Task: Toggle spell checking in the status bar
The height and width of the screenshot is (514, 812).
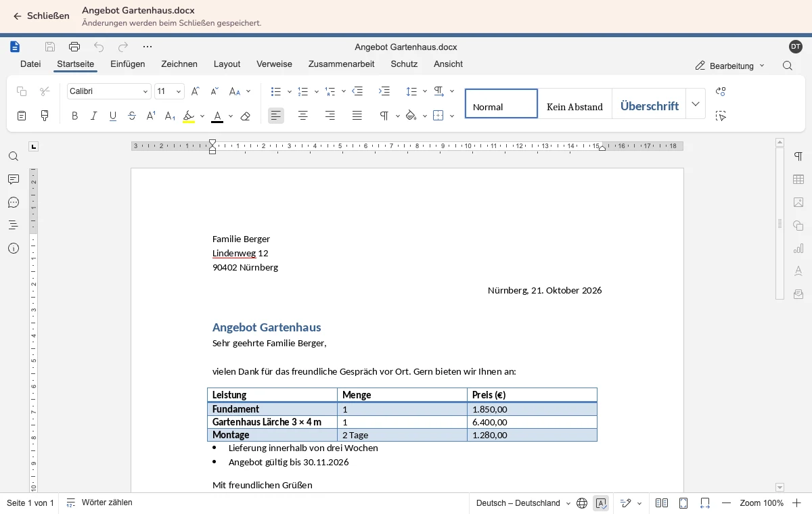Action: click(601, 503)
